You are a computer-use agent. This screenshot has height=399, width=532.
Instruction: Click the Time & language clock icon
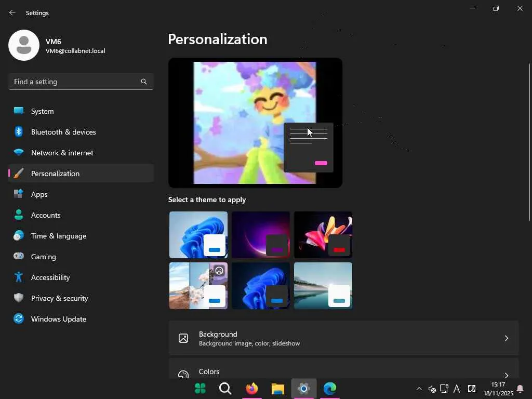point(19,235)
